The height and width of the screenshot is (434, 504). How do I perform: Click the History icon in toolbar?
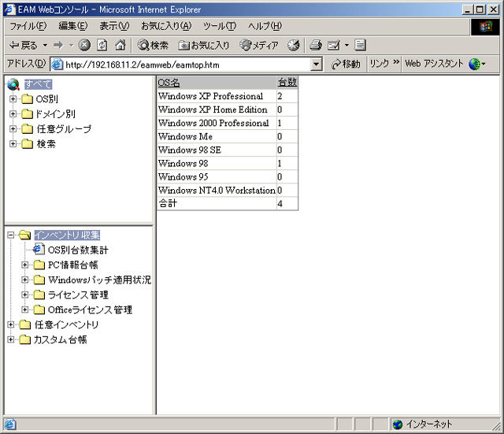click(x=294, y=46)
